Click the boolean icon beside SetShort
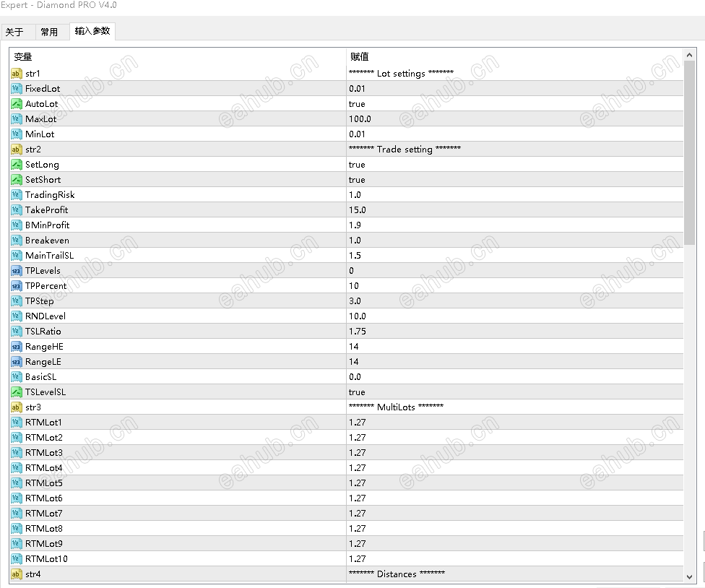The height and width of the screenshot is (588, 705). (x=17, y=180)
